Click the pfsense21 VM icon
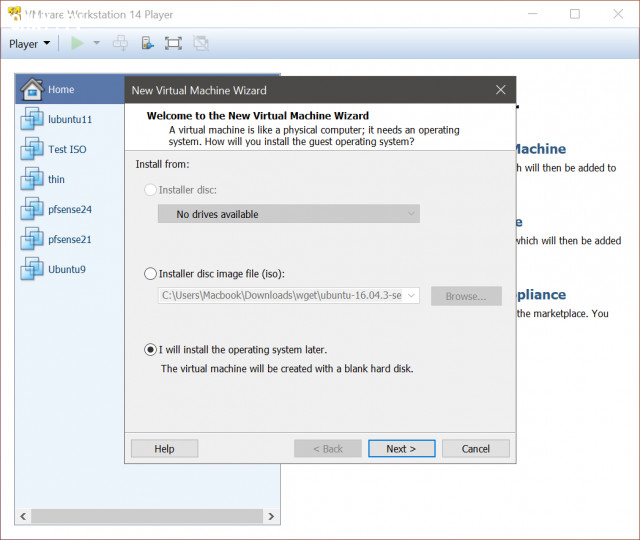This screenshot has height=540, width=640. 32,239
